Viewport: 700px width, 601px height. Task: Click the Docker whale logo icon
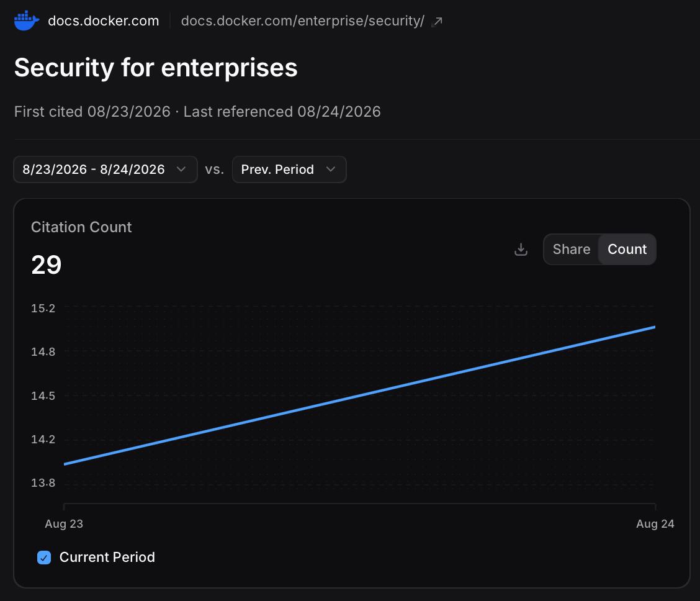tap(26, 20)
